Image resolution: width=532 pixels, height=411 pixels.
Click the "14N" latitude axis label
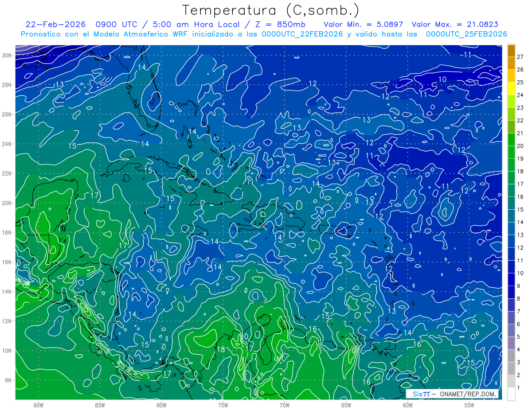7,292
